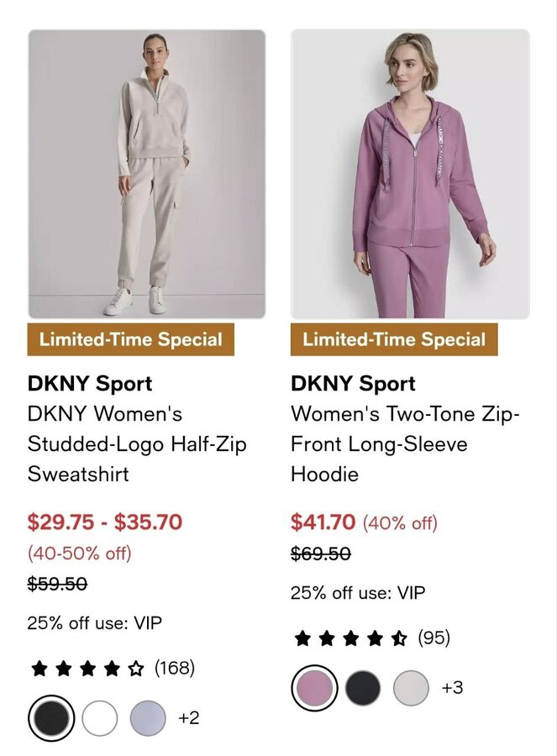Click Limited-Time Special badge on the hoodie
The height and width of the screenshot is (756, 557).
pos(394,340)
